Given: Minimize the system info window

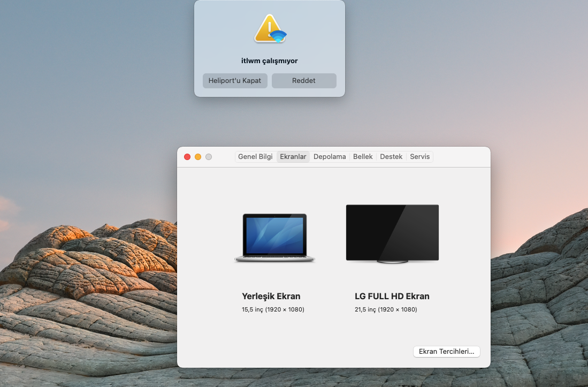Looking at the screenshot, I should click(198, 157).
